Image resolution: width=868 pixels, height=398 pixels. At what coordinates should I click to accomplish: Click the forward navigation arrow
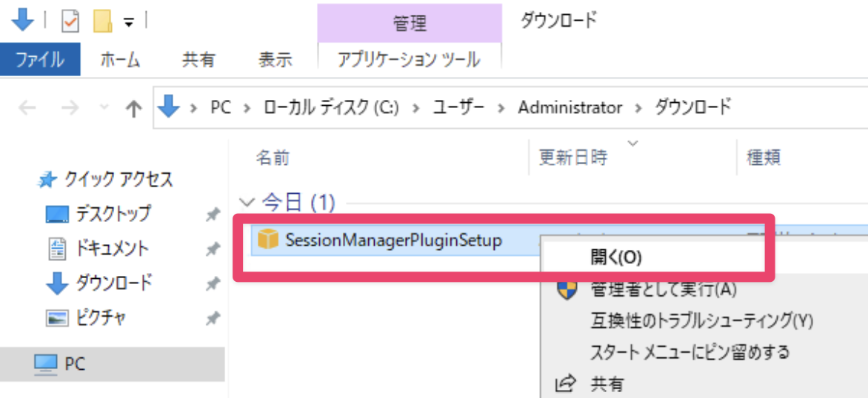pyautogui.click(x=70, y=108)
